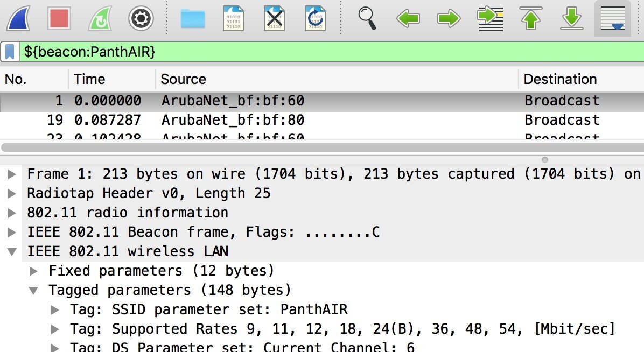This screenshot has width=644, height=352.
Task: Sort packets by the Source column
Action: pyautogui.click(x=183, y=79)
